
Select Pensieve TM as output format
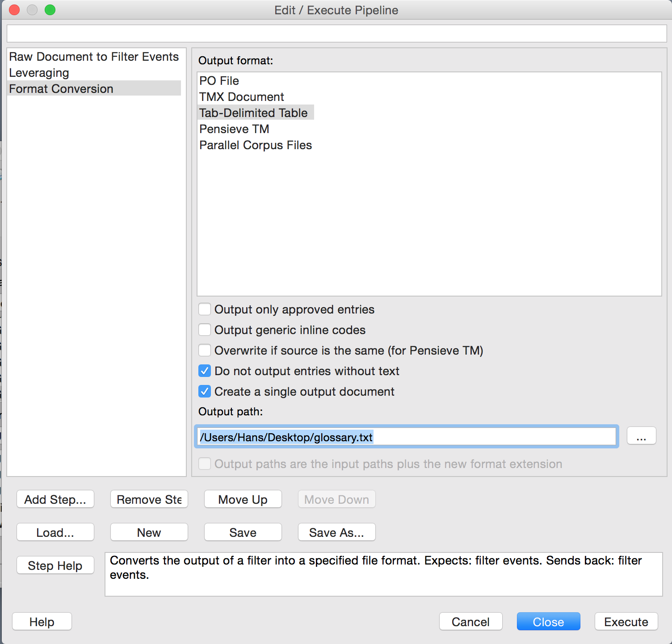coord(234,129)
